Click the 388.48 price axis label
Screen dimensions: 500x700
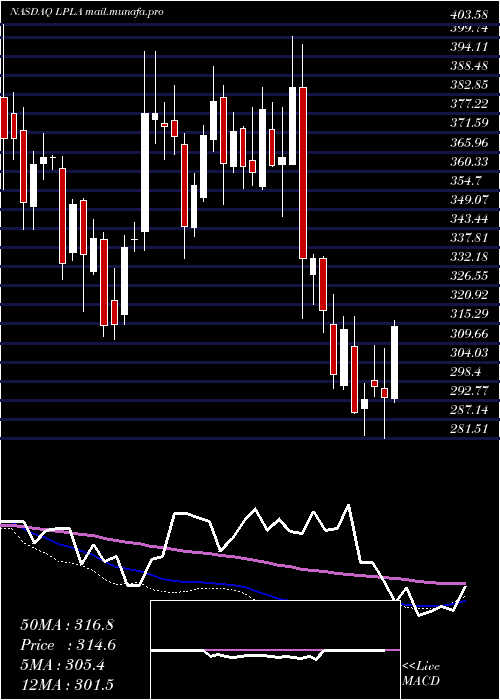469,66
